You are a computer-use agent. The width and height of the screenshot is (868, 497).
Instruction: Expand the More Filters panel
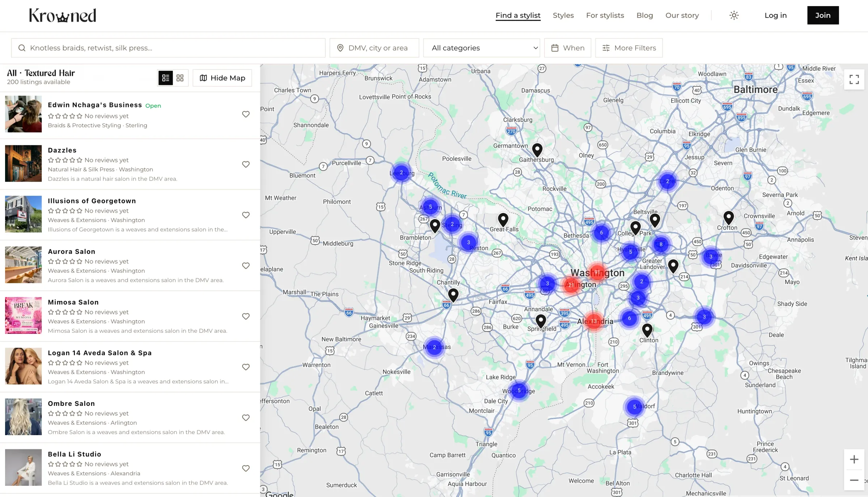pyautogui.click(x=629, y=48)
